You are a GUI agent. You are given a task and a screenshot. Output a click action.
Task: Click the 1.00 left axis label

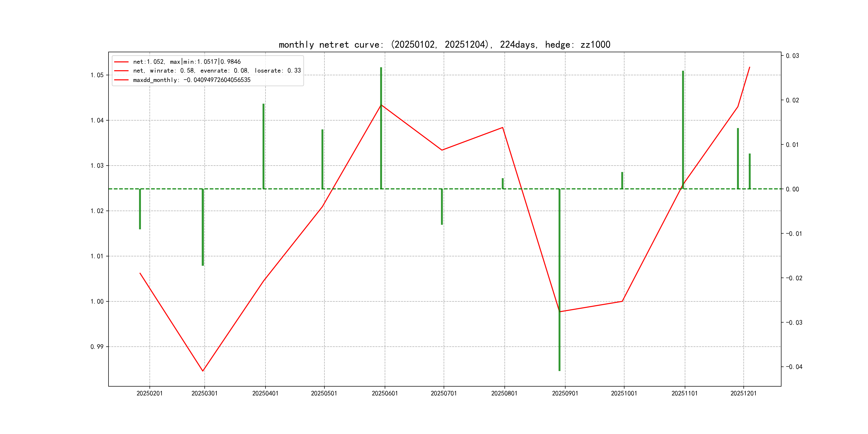tap(97, 301)
